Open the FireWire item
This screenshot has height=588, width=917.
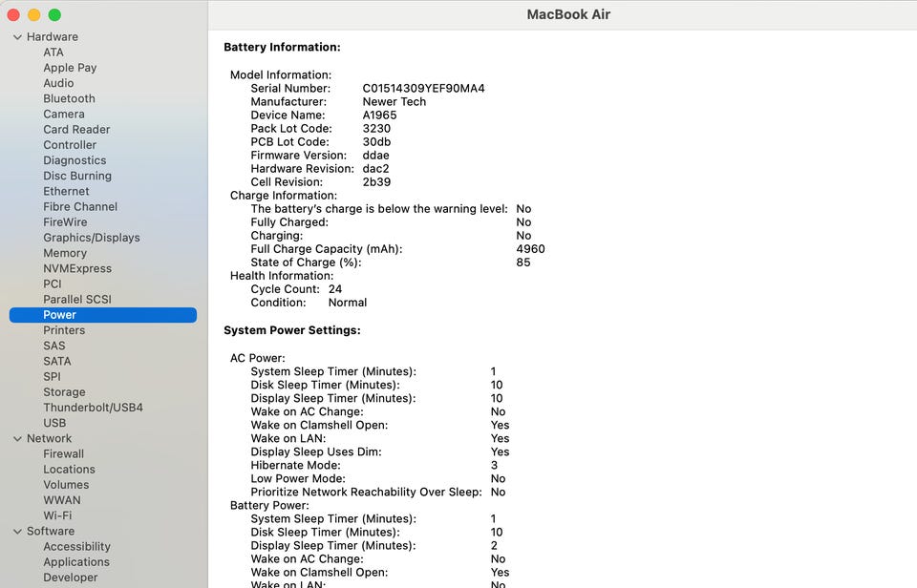pyautogui.click(x=65, y=222)
